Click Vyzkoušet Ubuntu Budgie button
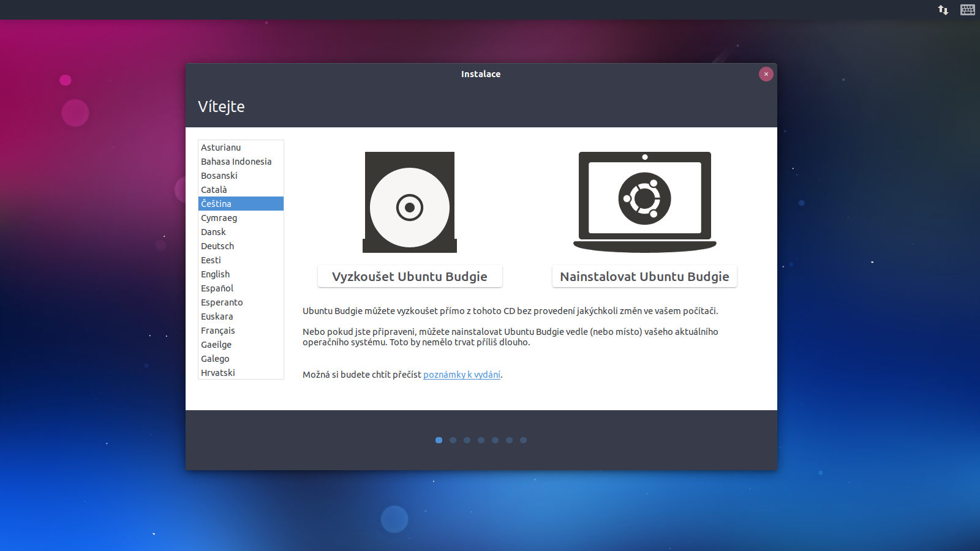The height and width of the screenshot is (551, 980). coord(410,277)
